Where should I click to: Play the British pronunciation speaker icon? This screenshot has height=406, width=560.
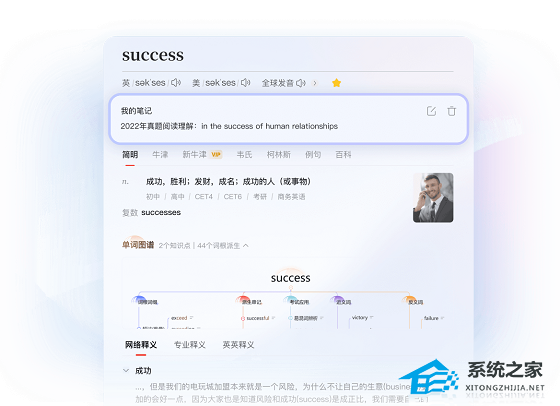175,83
